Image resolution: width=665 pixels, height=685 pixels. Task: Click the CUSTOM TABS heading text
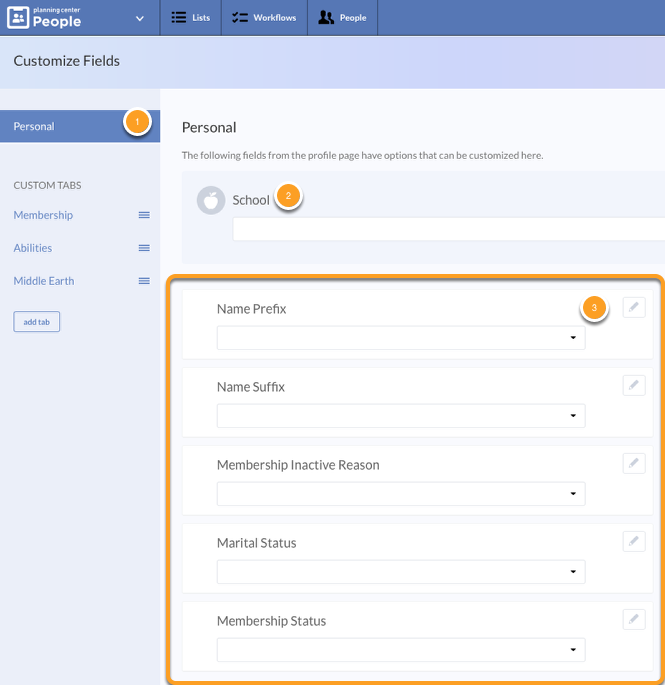[x=47, y=185]
